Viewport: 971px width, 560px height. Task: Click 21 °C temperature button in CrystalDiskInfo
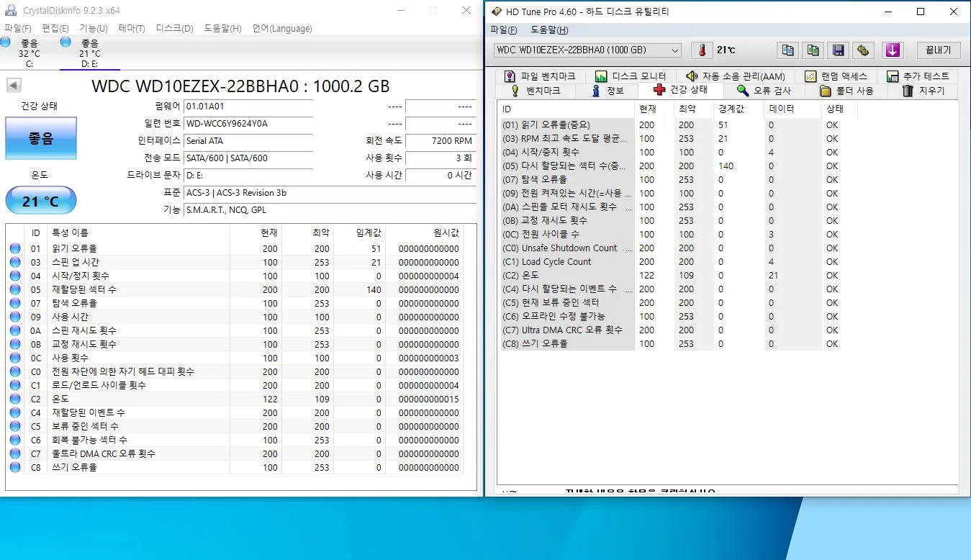pyautogui.click(x=40, y=201)
